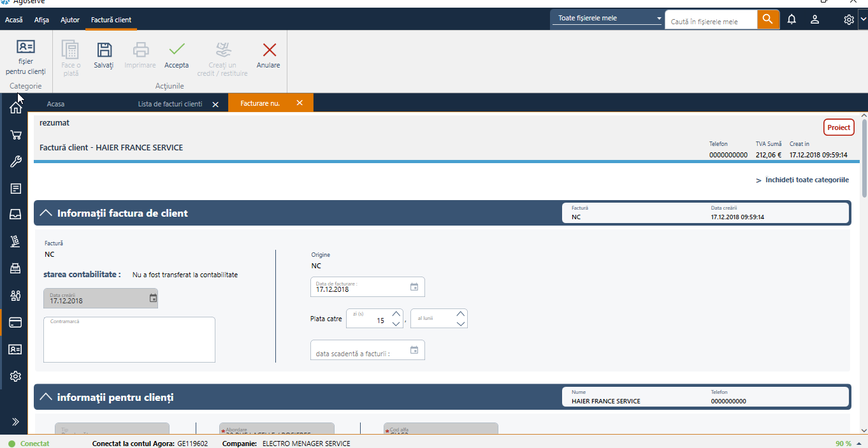Screen dimensions: 868x448
Task: Go to home icon in sidebar
Action: coord(16,108)
